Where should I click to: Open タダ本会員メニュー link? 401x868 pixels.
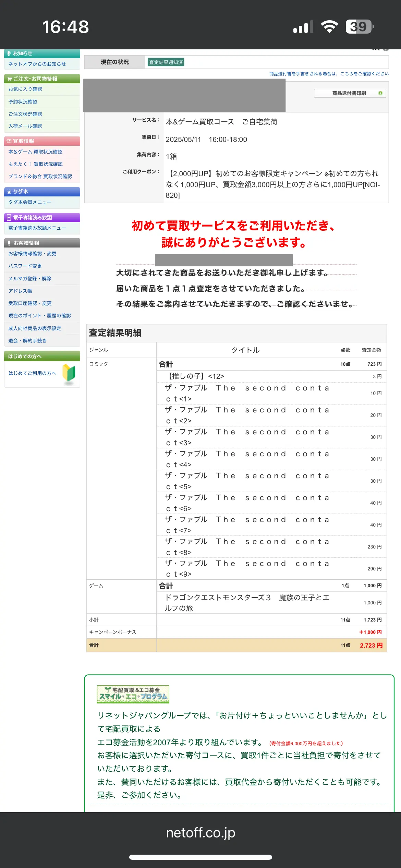click(x=30, y=202)
